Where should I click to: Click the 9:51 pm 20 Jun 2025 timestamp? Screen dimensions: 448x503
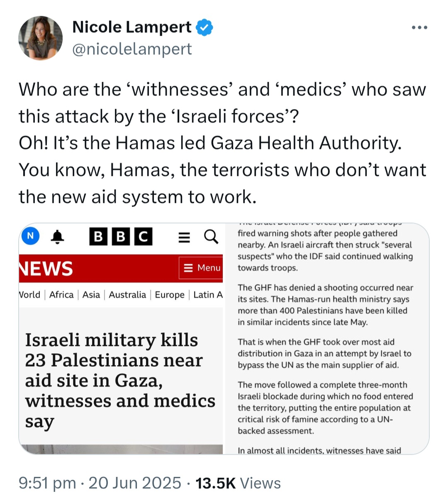click(x=100, y=483)
